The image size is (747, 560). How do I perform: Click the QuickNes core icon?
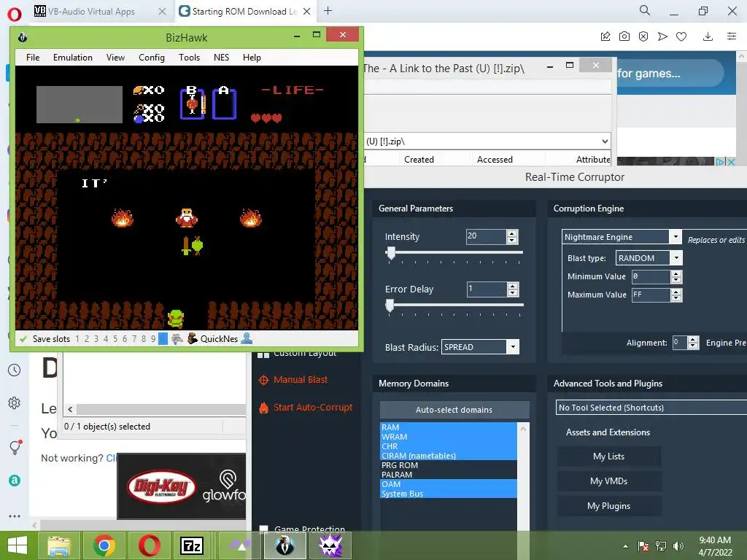click(x=193, y=339)
